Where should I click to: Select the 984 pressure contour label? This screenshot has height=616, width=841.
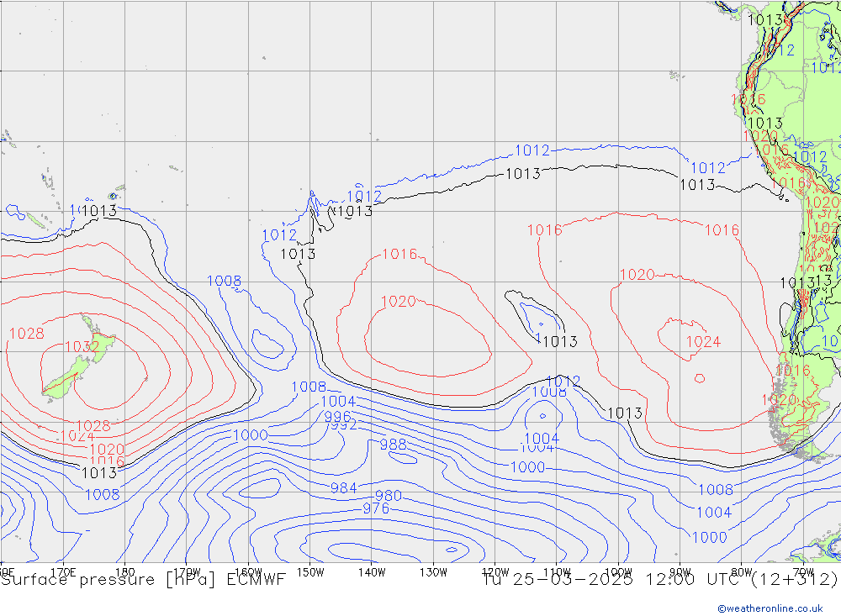[x=343, y=488]
